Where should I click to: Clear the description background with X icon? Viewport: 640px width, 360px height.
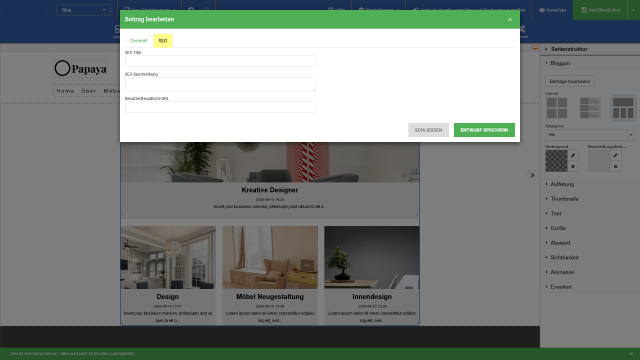click(616, 167)
